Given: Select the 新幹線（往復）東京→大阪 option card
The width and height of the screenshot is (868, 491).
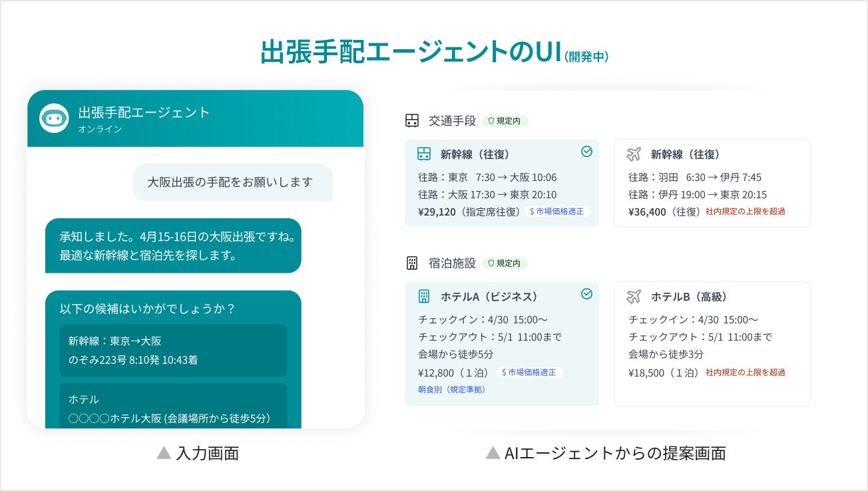Looking at the screenshot, I should pos(502,183).
